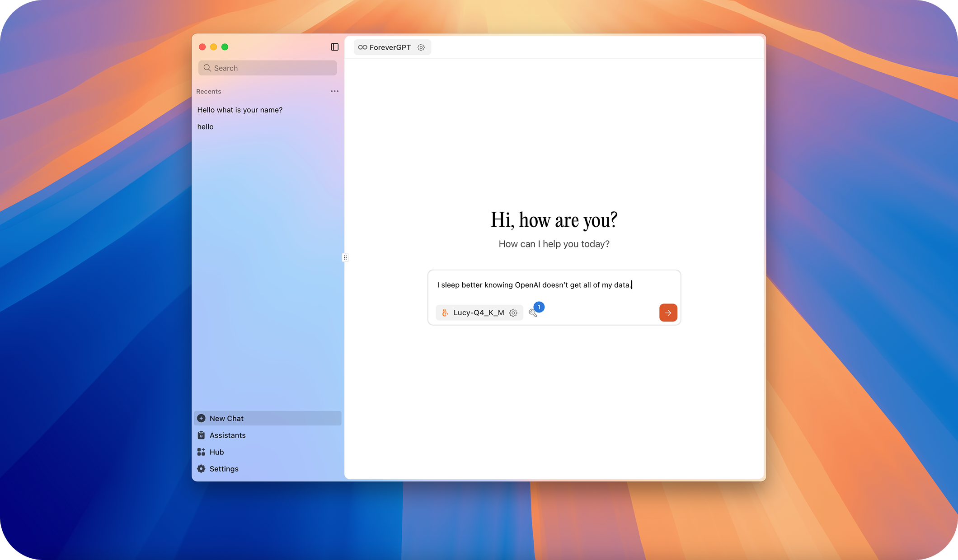The image size is (958, 560).
Task: Go to the Hub
Action: [x=216, y=452]
